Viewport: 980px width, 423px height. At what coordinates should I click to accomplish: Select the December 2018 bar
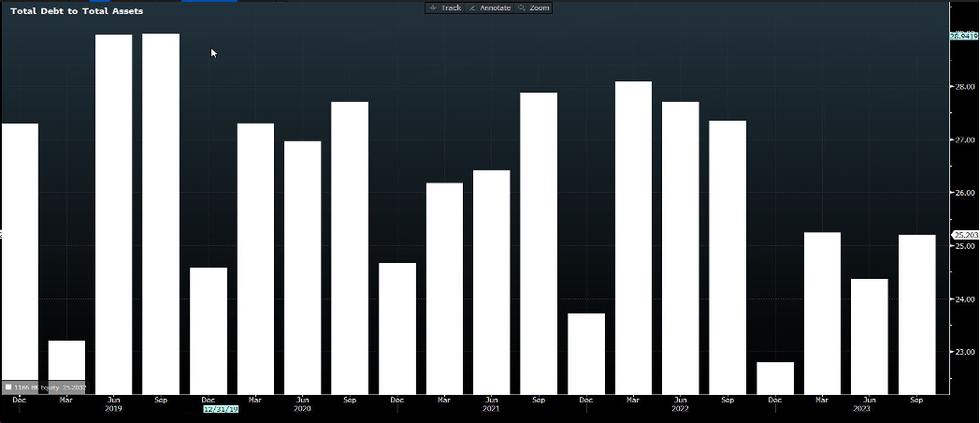[20, 258]
